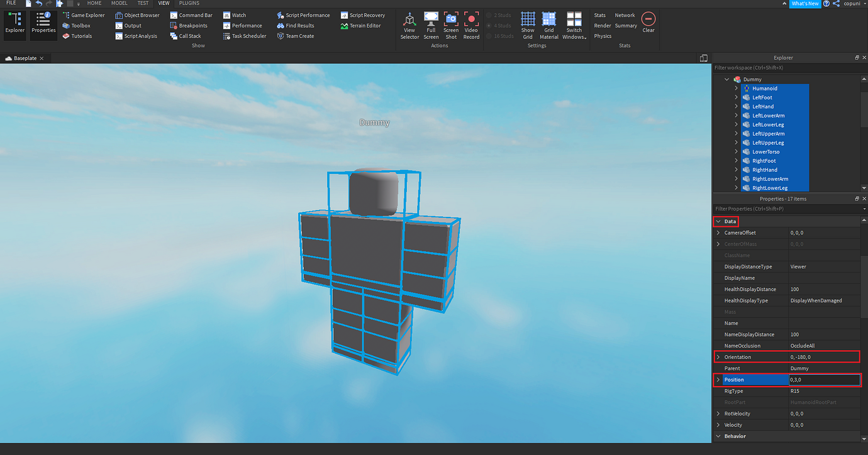Switch to the MODEL ribbon tab
The width and height of the screenshot is (868, 455).
[x=119, y=3]
